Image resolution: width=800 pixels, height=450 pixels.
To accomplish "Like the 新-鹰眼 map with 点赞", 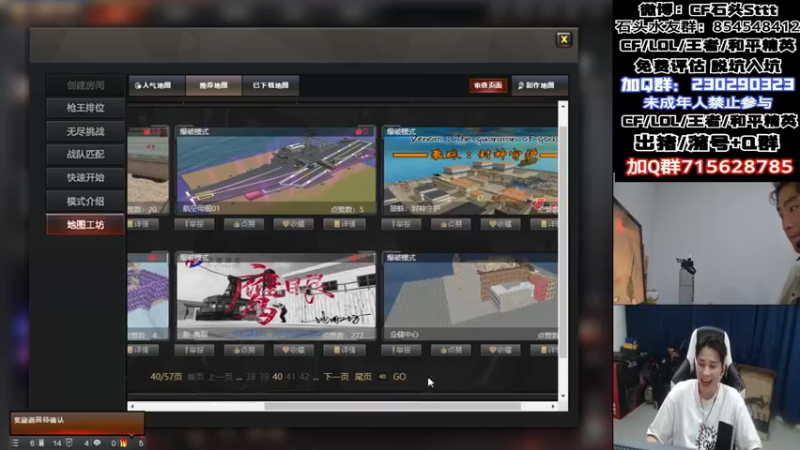I will [x=244, y=350].
